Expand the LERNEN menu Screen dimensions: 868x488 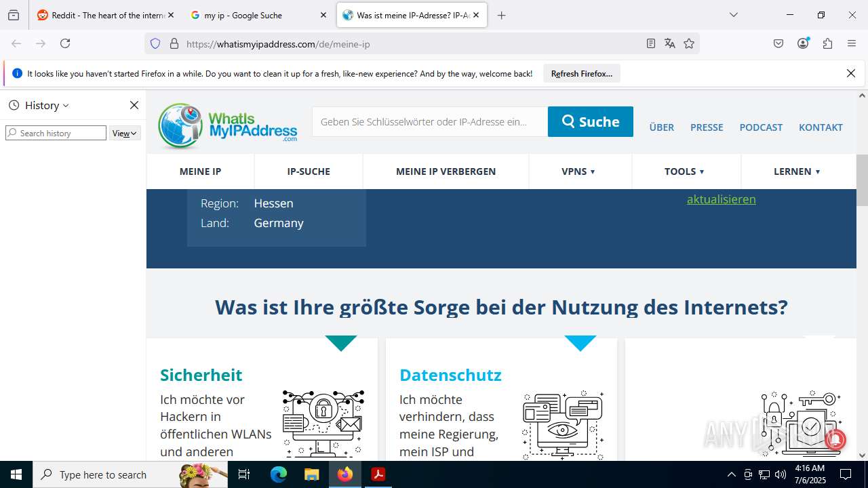[797, 171]
